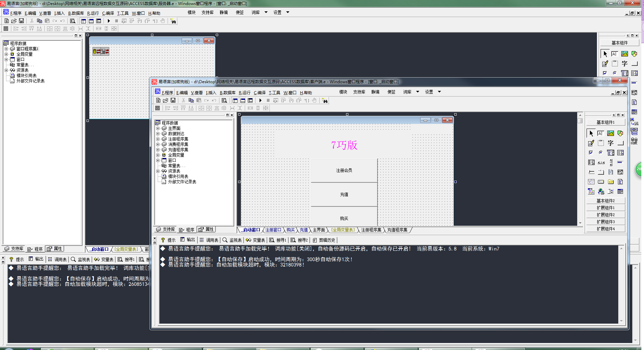The height and width of the screenshot is (350, 644).
Task: Click Copy icon in server window toolbar
Action: click(39, 21)
